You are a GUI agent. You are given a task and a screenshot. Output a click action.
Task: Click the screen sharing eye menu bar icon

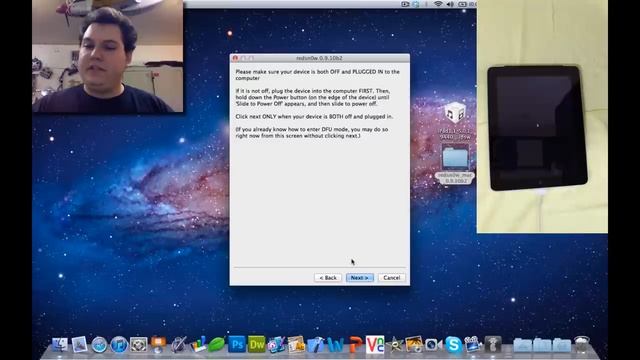[x=405, y=4]
